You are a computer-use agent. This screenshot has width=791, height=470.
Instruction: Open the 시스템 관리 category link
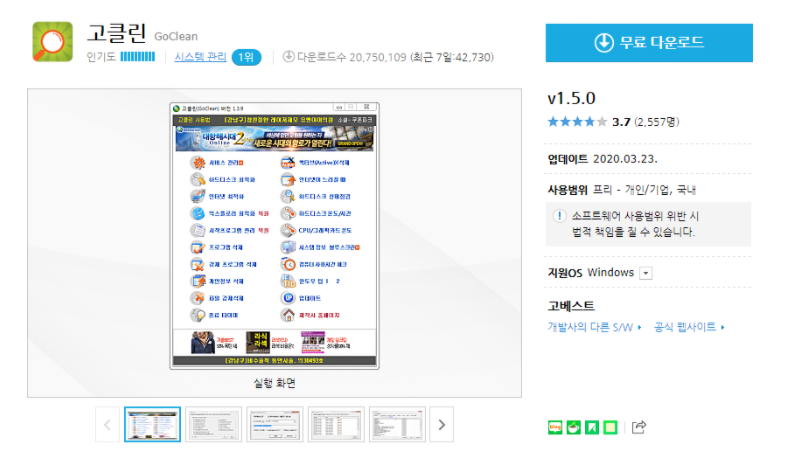click(200, 57)
